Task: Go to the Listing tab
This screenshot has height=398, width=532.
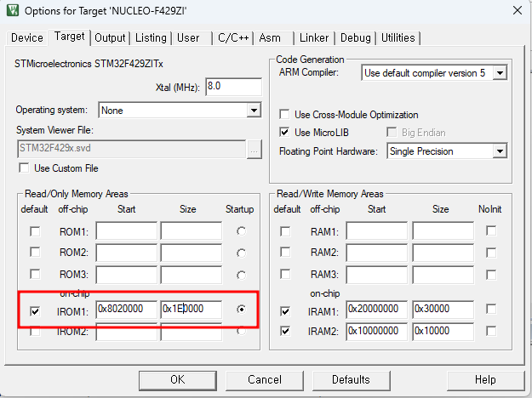Action: [x=151, y=37]
